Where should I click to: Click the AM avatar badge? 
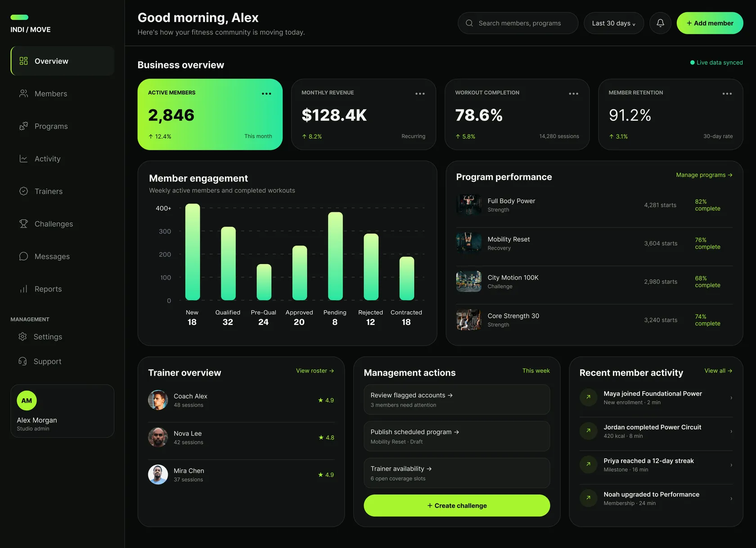tap(27, 400)
